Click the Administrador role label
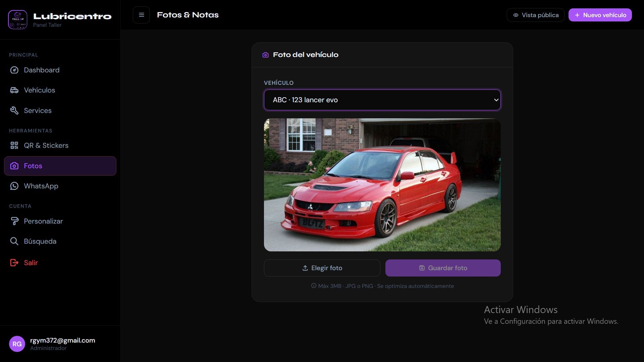Screen dimensions: 644x362 pos(48,348)
